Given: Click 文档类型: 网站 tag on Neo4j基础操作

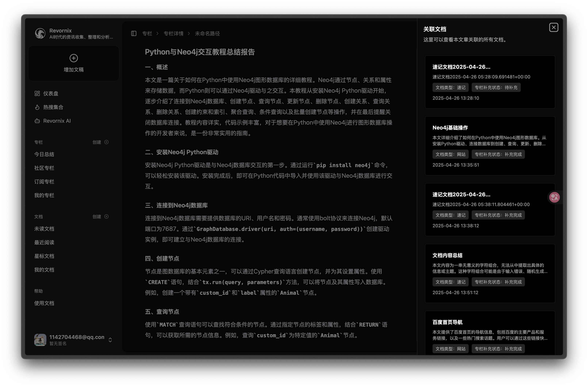Looking at the screenshot, I should (x=450, y=155).
